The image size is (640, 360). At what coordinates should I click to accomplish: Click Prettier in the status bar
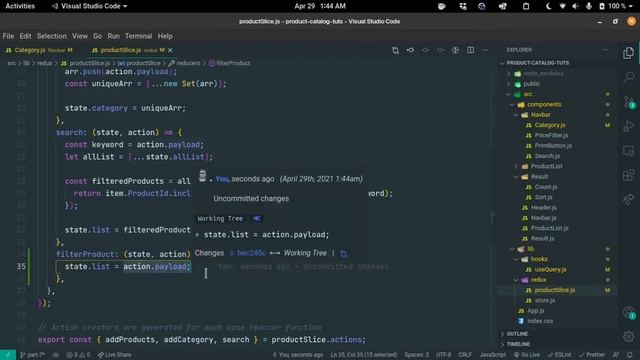pyautogui.click(x=592, y=355)
